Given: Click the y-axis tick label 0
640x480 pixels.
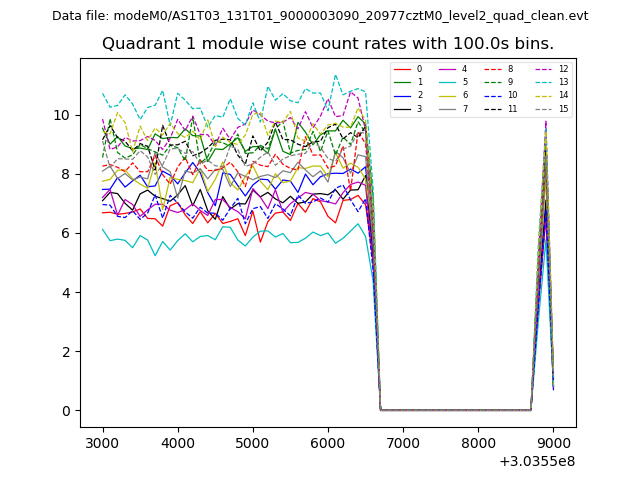Looking at the screenshot, I should coord(66,411).
